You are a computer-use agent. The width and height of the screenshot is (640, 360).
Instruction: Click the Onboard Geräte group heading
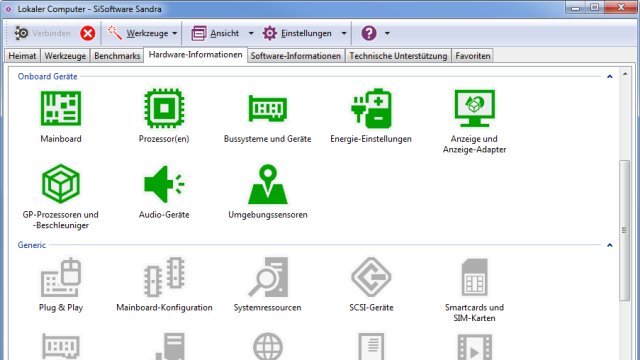pyautogui.click(x=47, y=76)
